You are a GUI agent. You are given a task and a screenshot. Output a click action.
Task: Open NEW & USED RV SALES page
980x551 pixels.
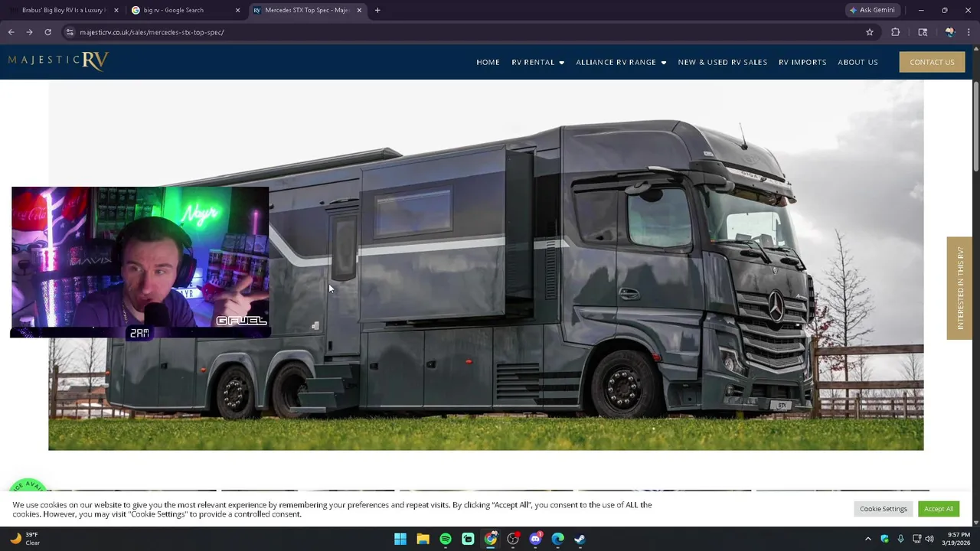click(722, 62)
